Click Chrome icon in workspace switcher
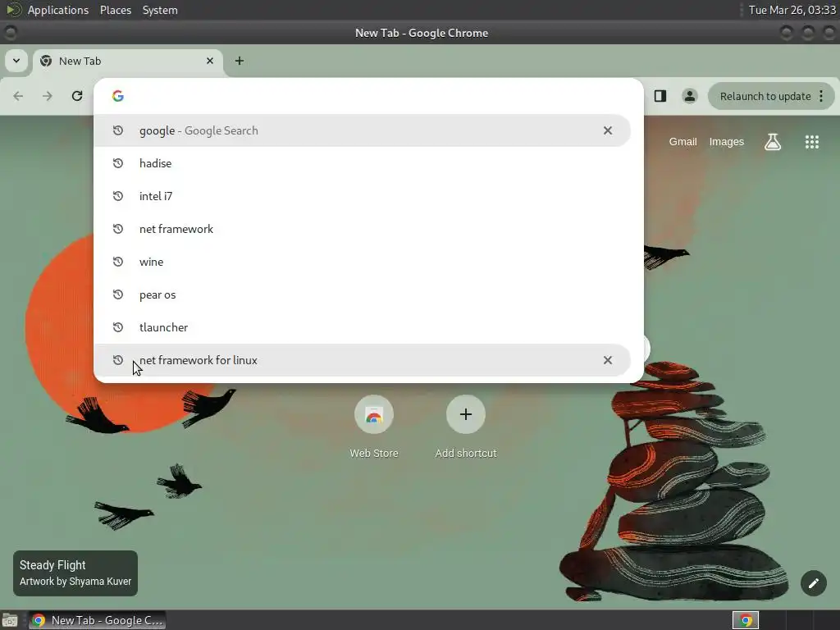Screen dimensions: 840x630 [746, 620]
